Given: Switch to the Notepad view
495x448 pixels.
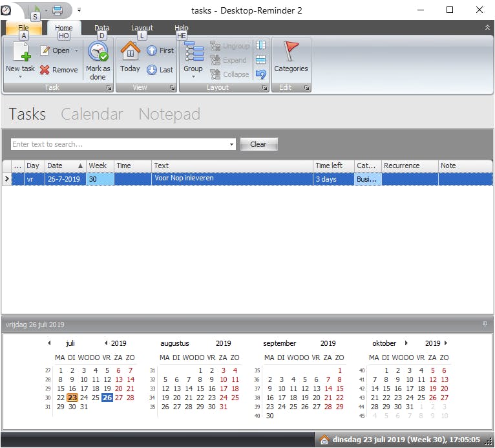Looking at the screenshot, I should point(169,114).
